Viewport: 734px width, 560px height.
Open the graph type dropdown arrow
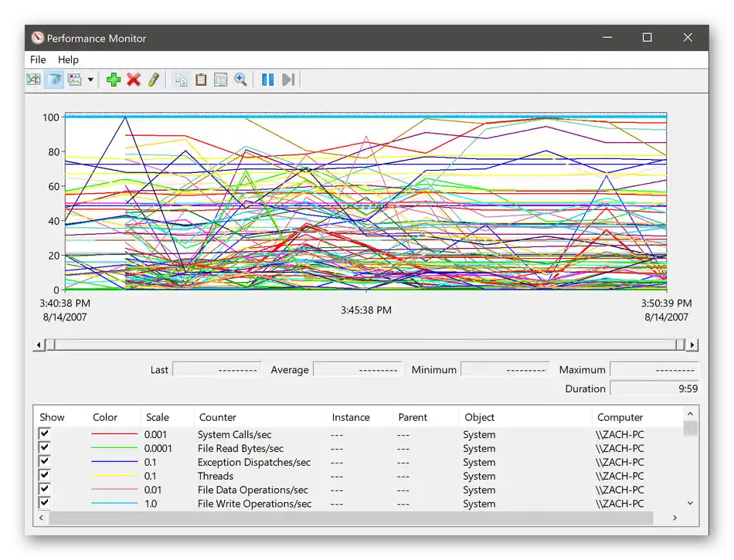pyautogui.click(x=91, y=80)
